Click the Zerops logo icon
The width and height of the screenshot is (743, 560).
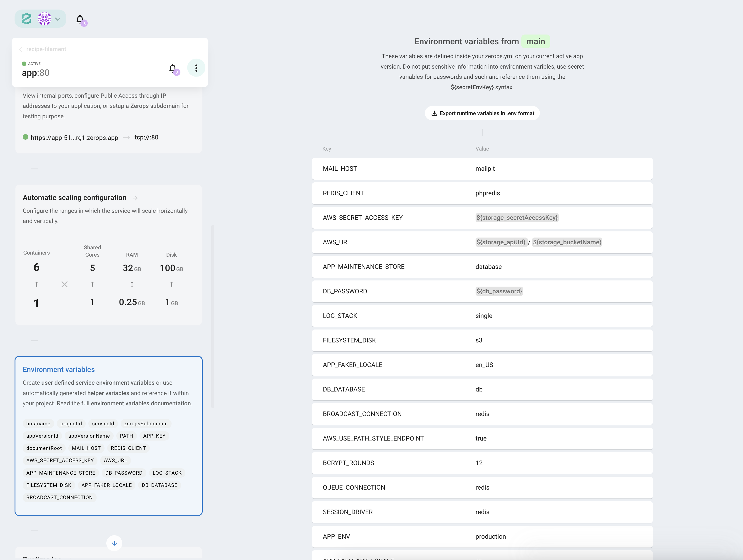point(27,19)
